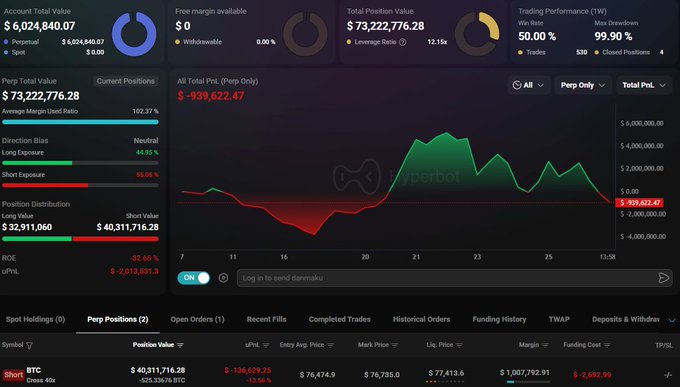This screenshot has height=387, width=680.
Task: Click margin value $1,007,792.91
Action: (x=525, y=372)
